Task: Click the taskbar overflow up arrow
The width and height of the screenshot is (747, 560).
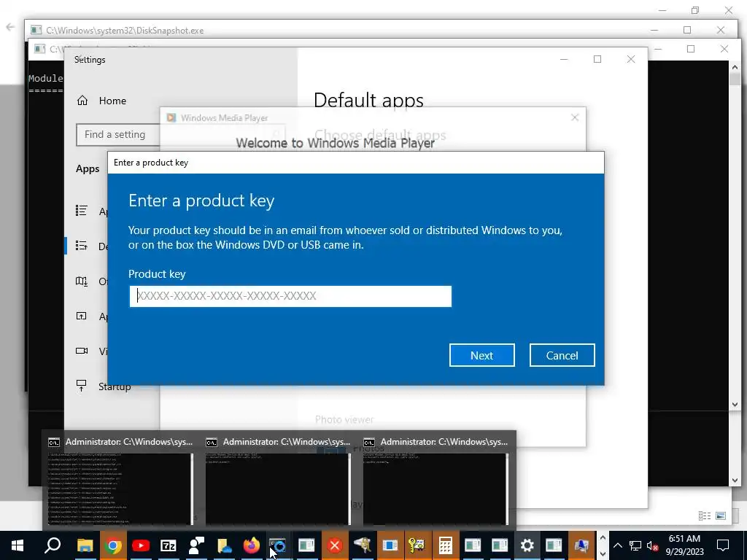Action: coord(603,537)
